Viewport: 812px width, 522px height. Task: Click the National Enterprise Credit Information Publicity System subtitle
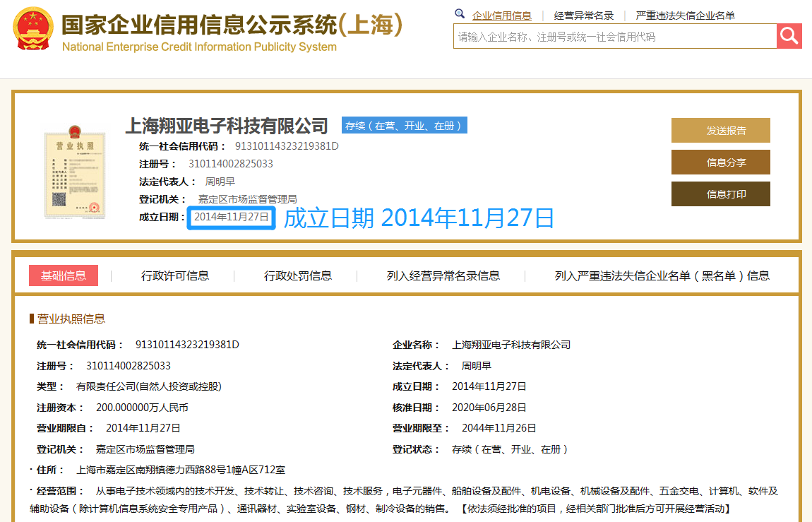coord(199,47)
